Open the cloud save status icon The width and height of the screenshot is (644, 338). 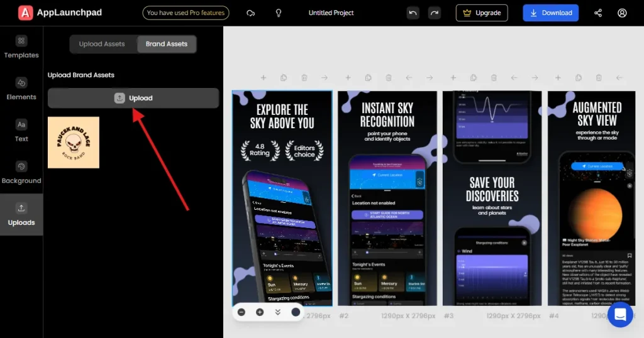click(250, 13)
